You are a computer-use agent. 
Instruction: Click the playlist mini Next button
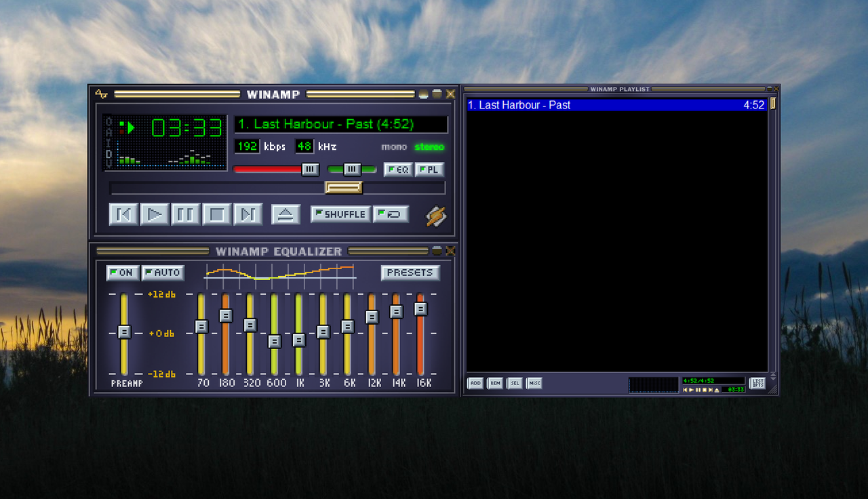click(711, 390)
